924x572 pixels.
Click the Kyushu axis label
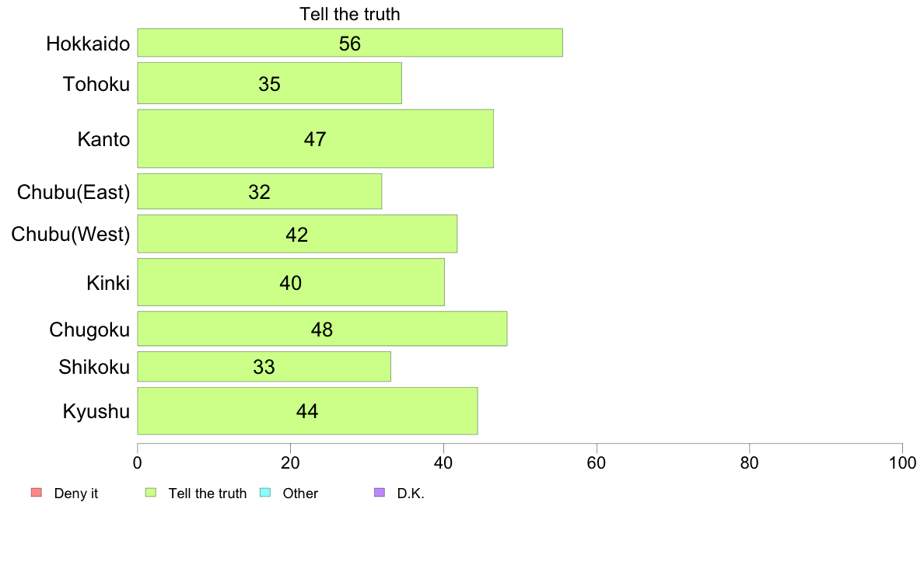pyautogui.click(x=96, y=411)
